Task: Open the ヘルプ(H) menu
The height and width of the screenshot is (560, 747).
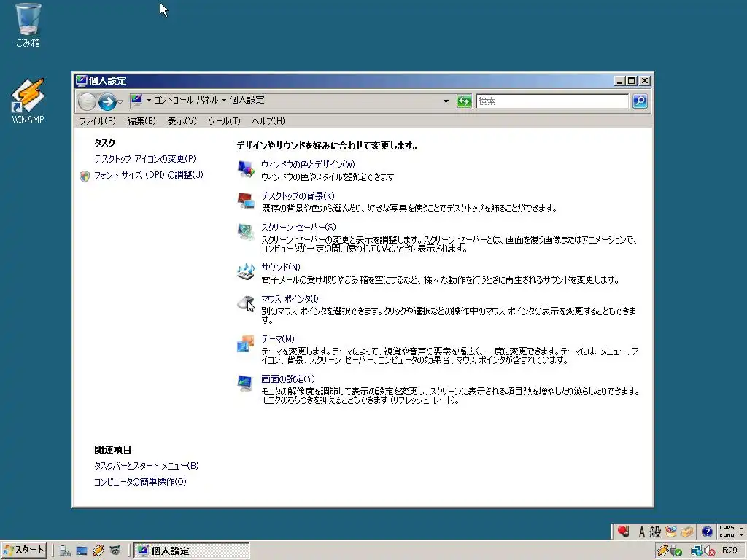Action: pos(268,121)
